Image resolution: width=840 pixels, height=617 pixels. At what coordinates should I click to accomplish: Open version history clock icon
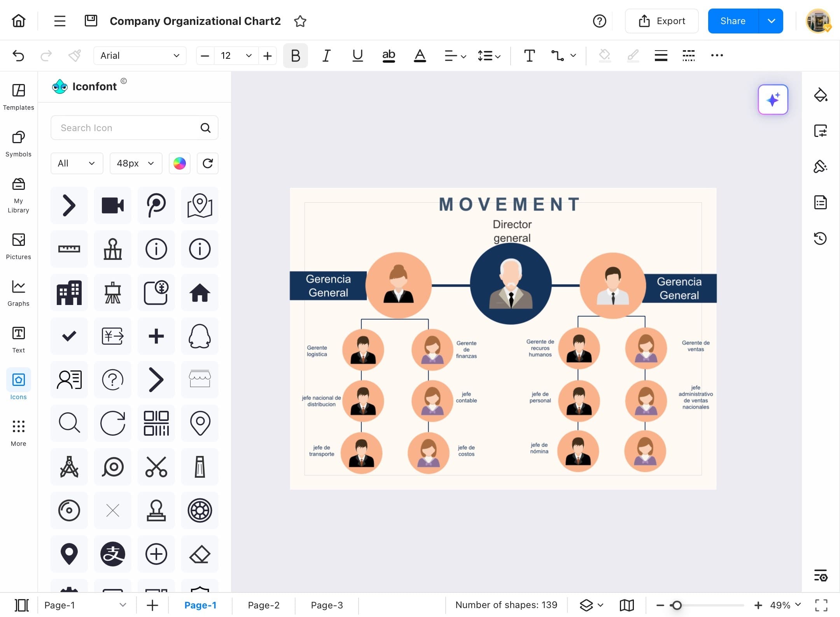pos(820,238)
